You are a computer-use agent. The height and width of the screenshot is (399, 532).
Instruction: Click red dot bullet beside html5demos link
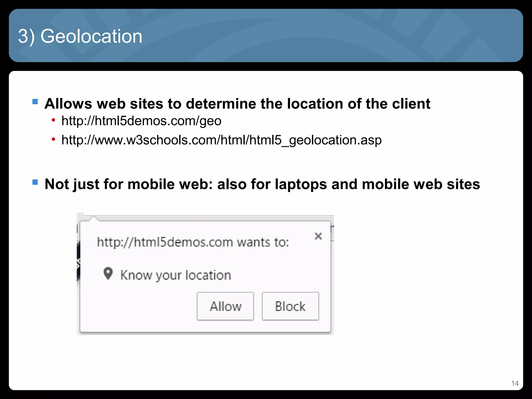(53, 120)
